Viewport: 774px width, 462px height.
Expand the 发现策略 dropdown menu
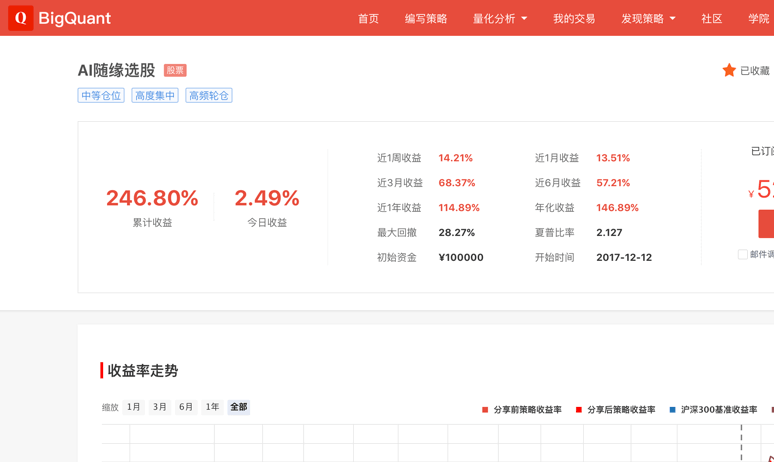point(648,19)
